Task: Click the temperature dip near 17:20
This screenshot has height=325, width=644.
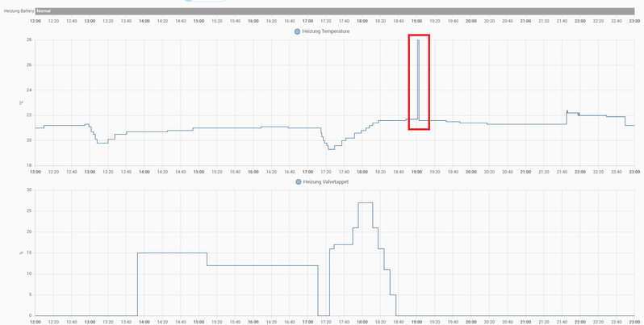Action: tap(331, 148)
